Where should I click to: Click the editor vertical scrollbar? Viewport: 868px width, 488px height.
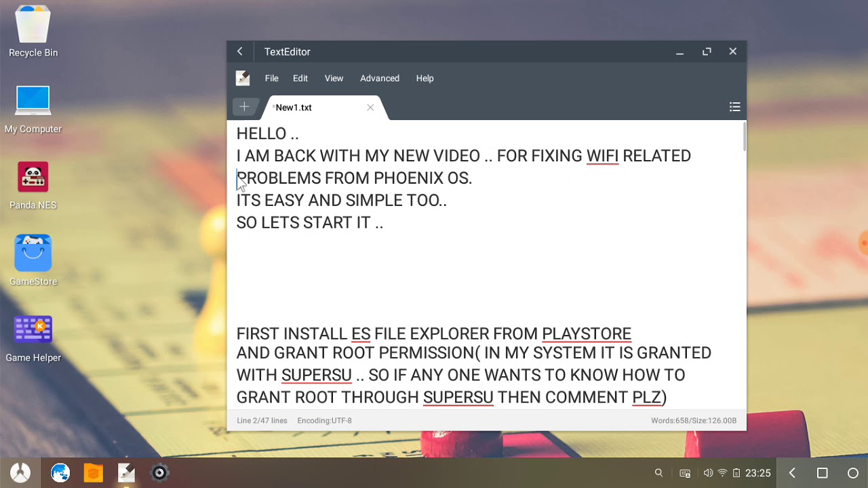click(744, 137)
